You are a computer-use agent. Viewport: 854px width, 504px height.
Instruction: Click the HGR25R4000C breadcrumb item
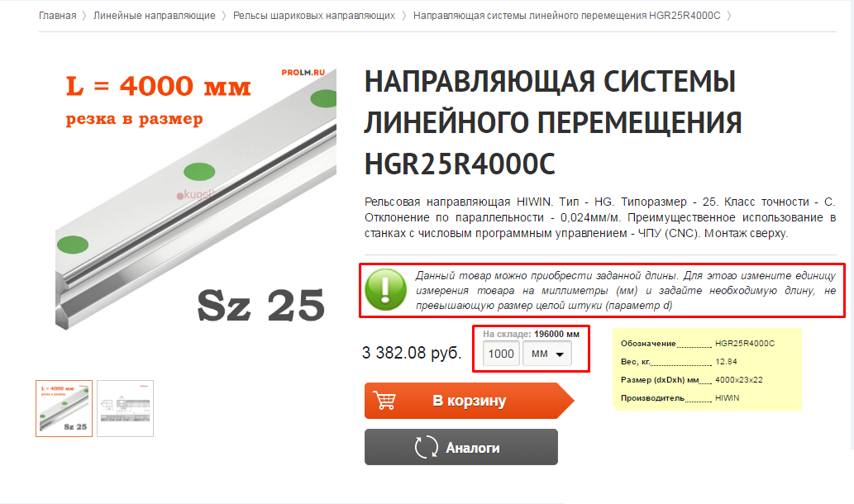tap(566, 16)
